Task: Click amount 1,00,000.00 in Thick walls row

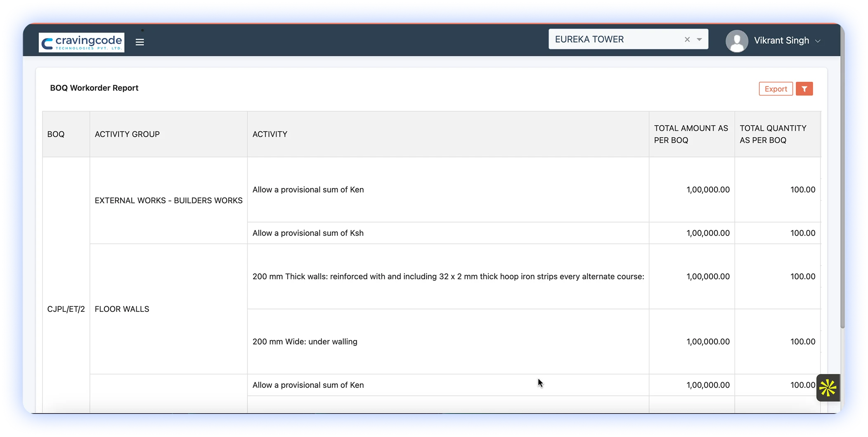Action: (708, 276)
